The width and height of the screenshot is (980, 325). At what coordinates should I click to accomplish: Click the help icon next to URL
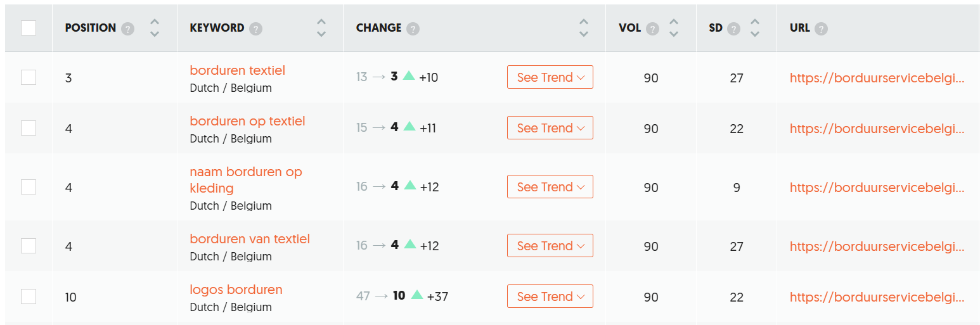coord(821,29)
